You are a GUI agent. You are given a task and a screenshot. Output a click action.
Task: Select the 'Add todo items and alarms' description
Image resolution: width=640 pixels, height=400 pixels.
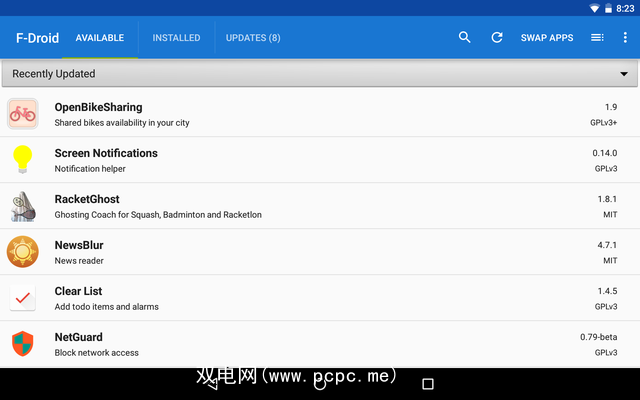coord(107,307)
